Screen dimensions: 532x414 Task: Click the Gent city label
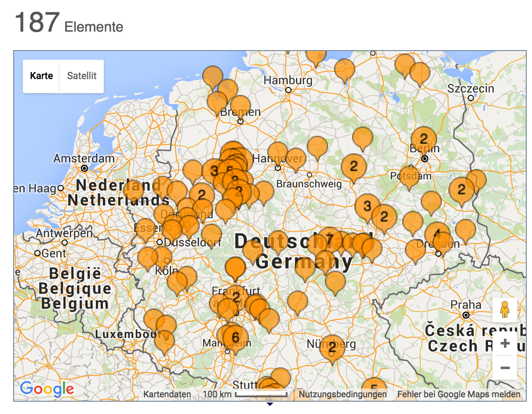pos(55,253)
